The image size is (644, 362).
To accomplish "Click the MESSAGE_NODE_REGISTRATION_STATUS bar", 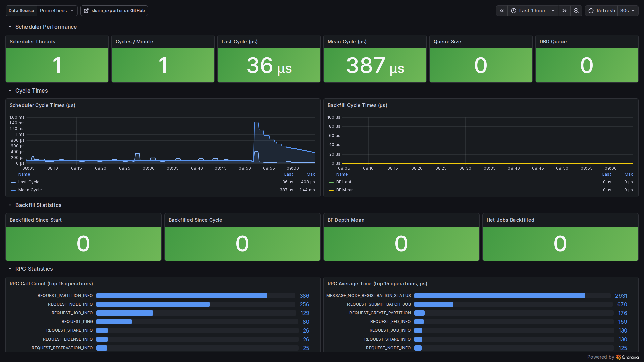I will pyautogui.click(x=500, y=296).
